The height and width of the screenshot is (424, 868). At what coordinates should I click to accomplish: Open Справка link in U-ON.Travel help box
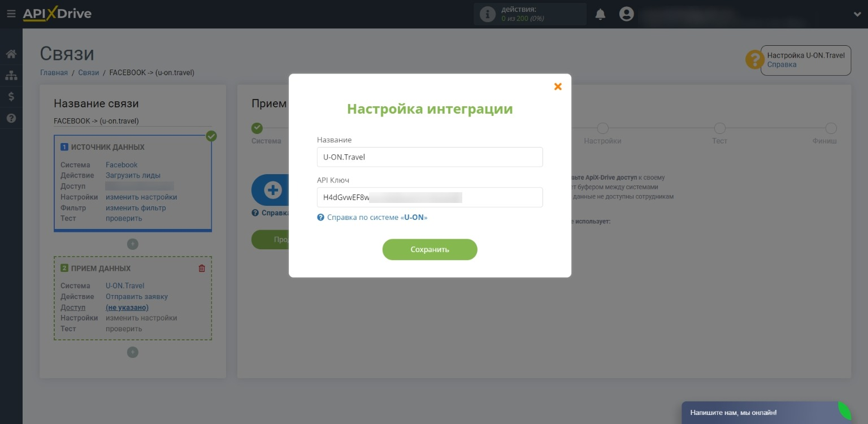pos(782,64)
